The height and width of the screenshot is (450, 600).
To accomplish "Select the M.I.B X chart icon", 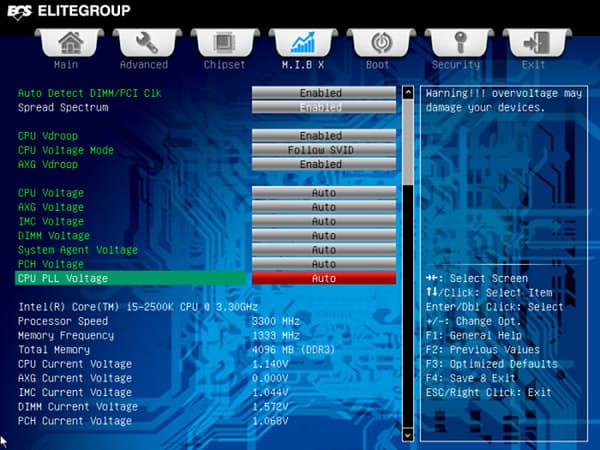I will [x=303, y=43].
